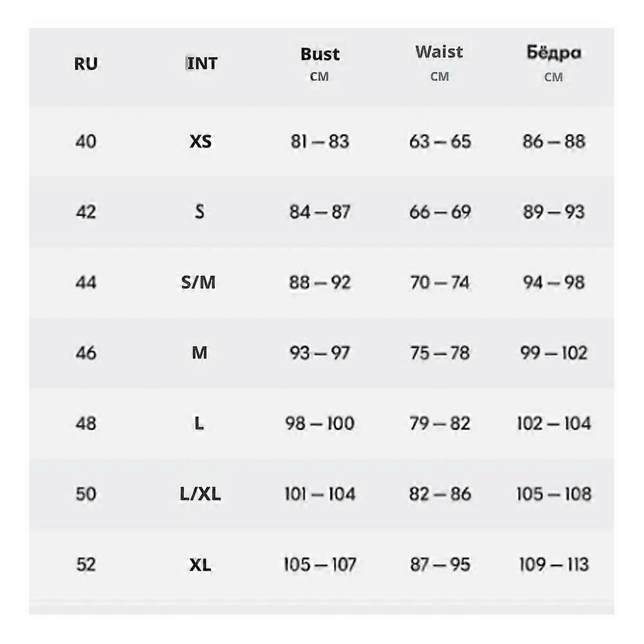The height and width of the screenshot is (644, 644).
Task: Select the bust value 98 – 100
Action: (x=320, y=423)
